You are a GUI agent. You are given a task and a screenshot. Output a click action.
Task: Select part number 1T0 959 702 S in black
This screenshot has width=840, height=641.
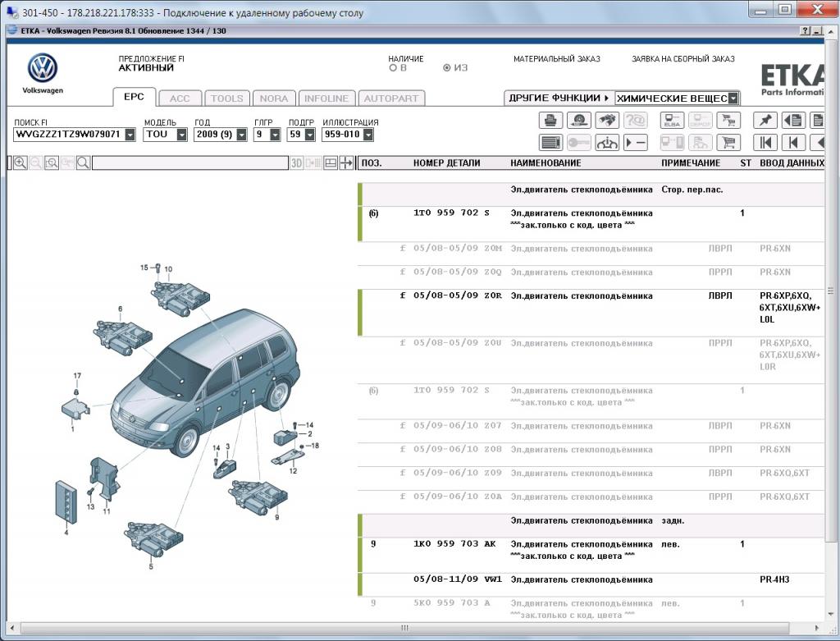point(451,213)
